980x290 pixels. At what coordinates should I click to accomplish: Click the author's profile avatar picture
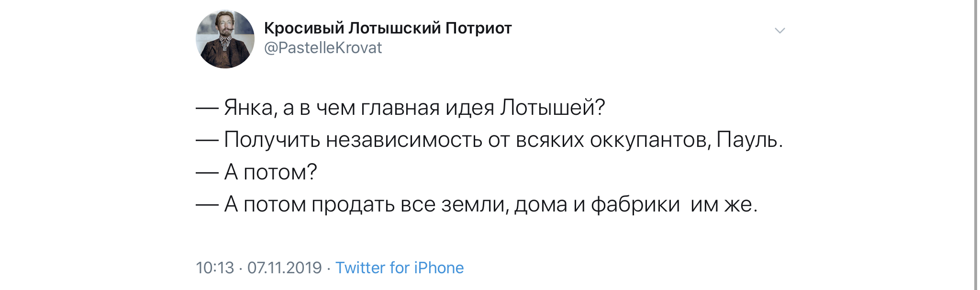tap(225, 39)
